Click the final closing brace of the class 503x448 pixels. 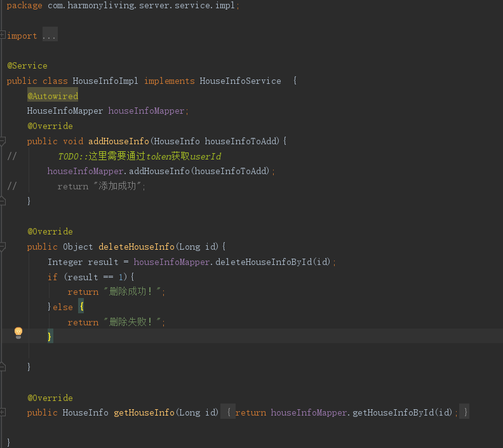(x=8, y=442)
